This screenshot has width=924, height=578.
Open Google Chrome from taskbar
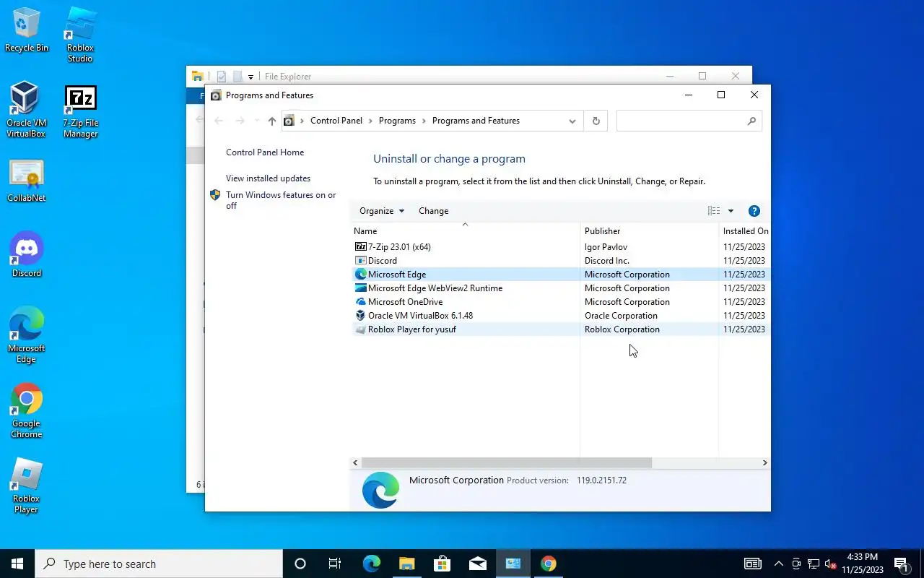[548, 564]
